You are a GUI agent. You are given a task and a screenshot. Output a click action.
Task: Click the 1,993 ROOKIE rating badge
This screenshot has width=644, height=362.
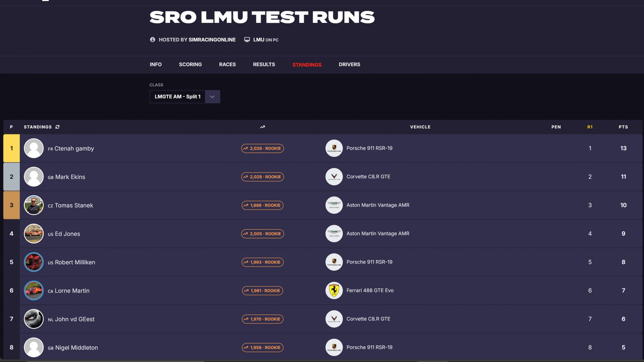tap(263, 262)
